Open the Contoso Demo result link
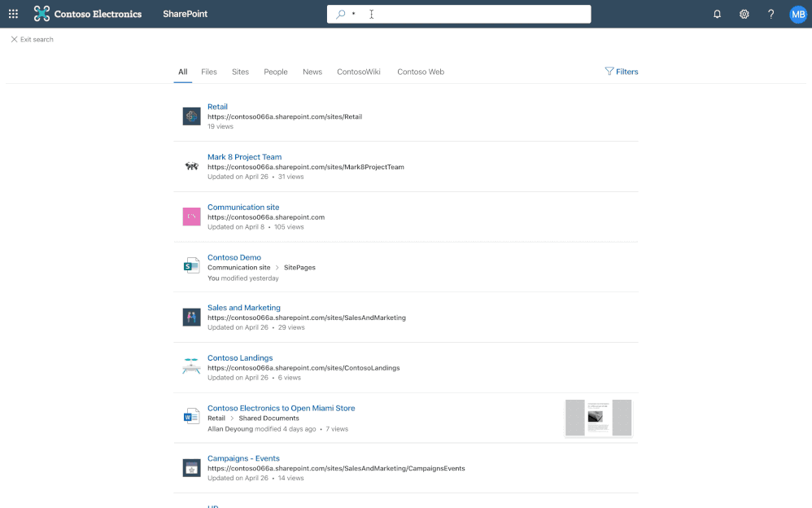 [x=234, y=257]
